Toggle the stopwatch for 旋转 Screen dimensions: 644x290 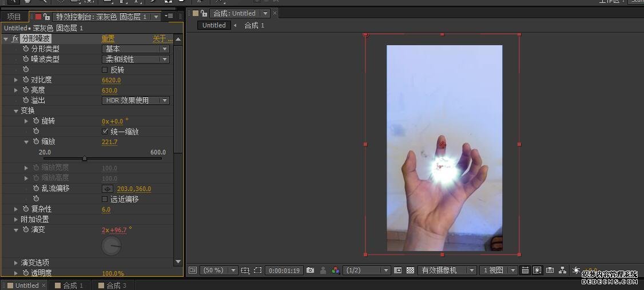(36, 121)
